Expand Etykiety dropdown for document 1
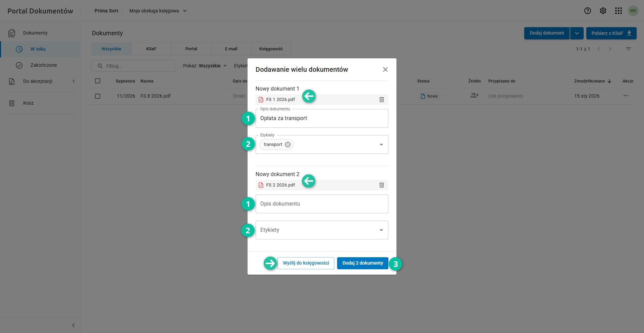 381,145
